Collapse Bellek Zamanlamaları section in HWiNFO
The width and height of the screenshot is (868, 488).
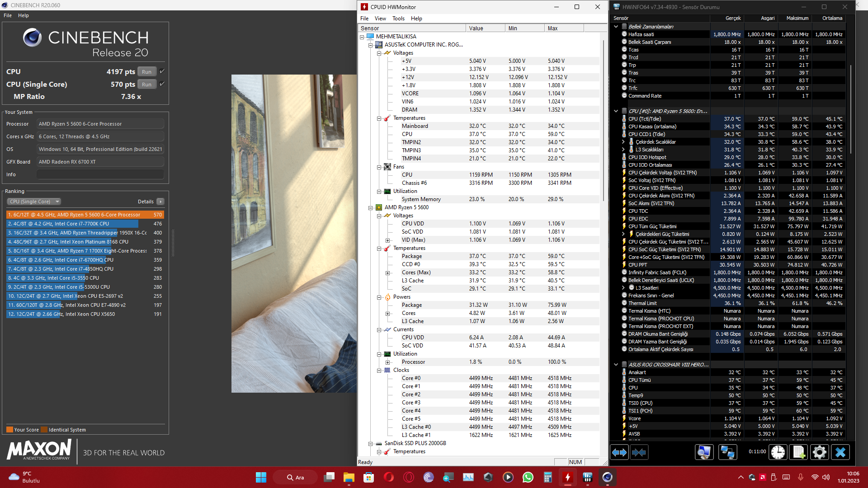tap(616, 27)
